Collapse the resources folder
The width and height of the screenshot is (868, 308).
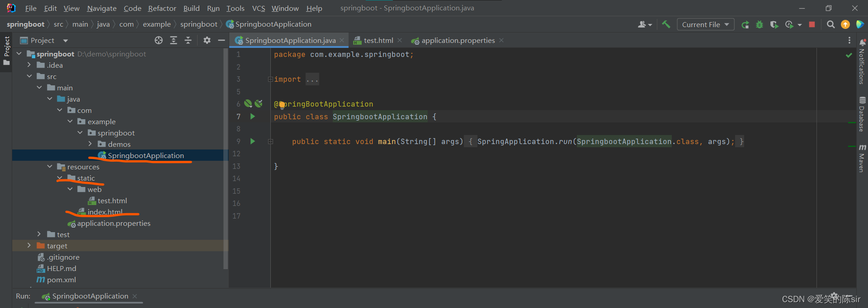coord(50,167)
